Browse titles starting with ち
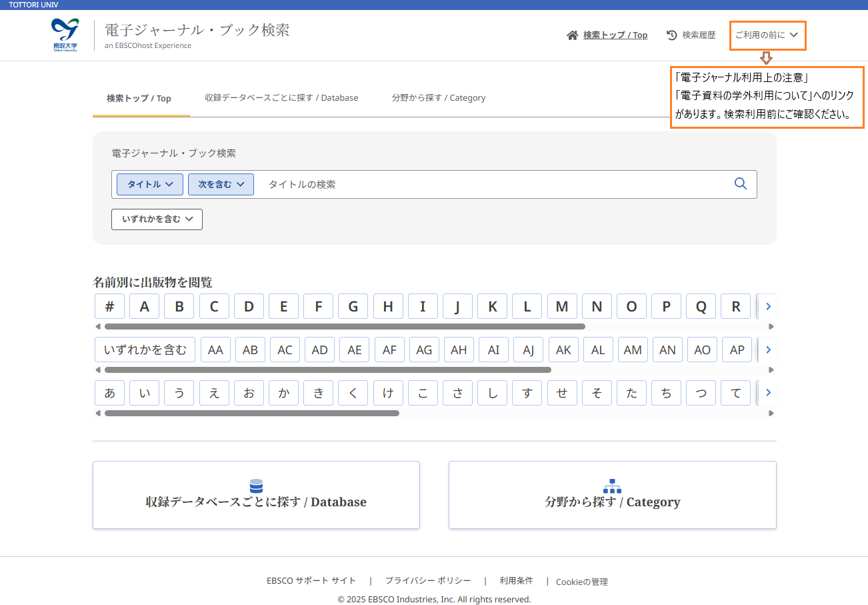The height and width of the screenshot is (605, 868). point(667,393)
